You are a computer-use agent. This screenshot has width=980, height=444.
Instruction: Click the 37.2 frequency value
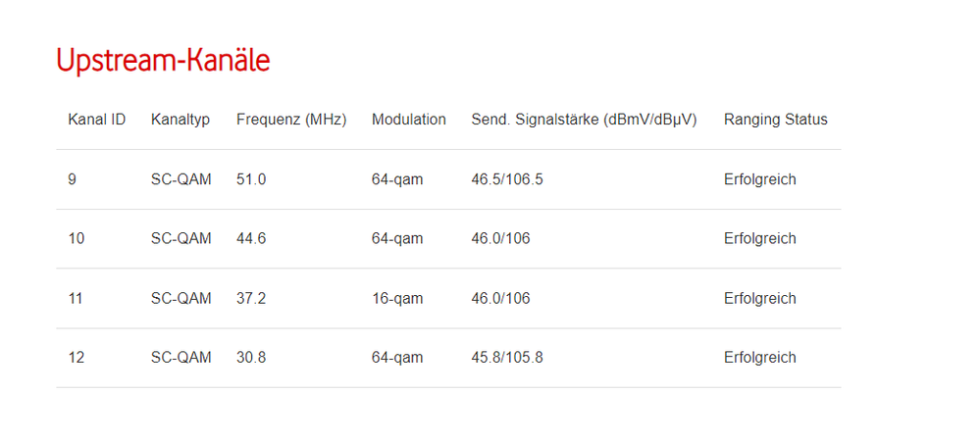(251, 298)
